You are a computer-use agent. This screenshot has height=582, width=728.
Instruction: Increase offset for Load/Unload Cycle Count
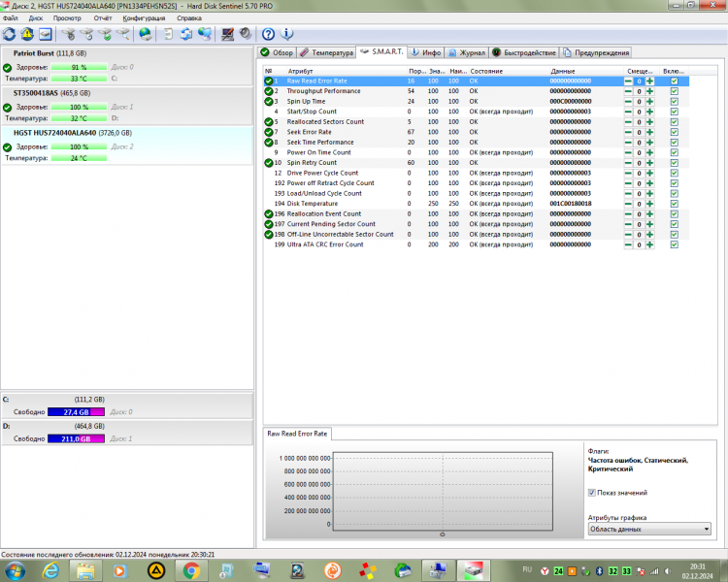pyautogui.click(x=649, y=193)
